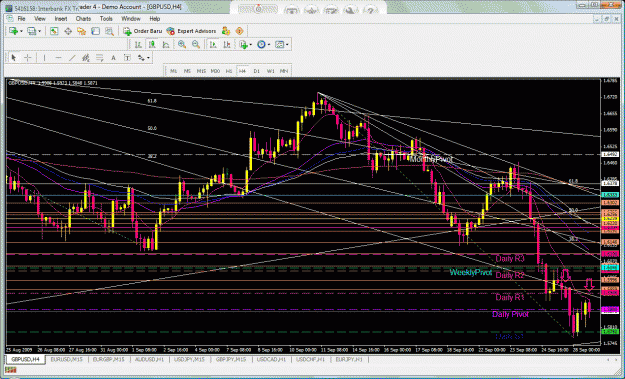Viewport: 625px width, 379px height.
Task: Switch timeframe to MN monthly
Action: click(x=284, y=71)
